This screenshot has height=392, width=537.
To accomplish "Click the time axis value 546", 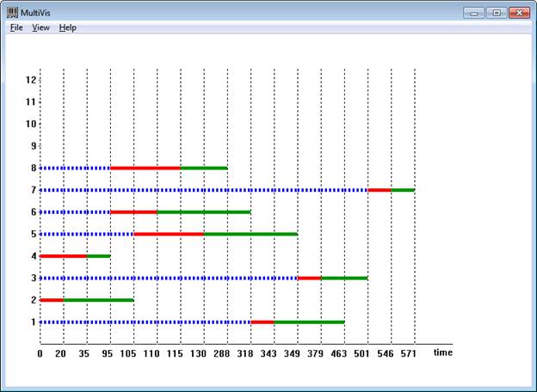I will coord(386,353).
